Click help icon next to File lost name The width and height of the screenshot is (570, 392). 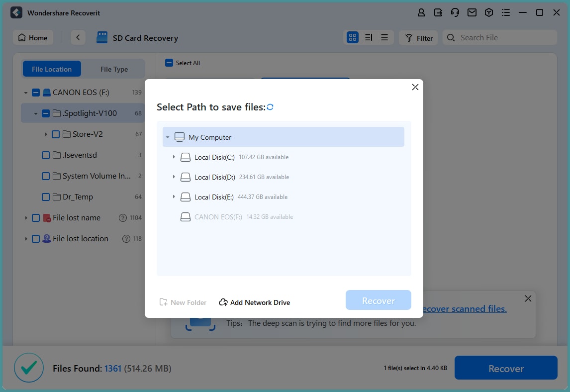[x=123, y=218]
